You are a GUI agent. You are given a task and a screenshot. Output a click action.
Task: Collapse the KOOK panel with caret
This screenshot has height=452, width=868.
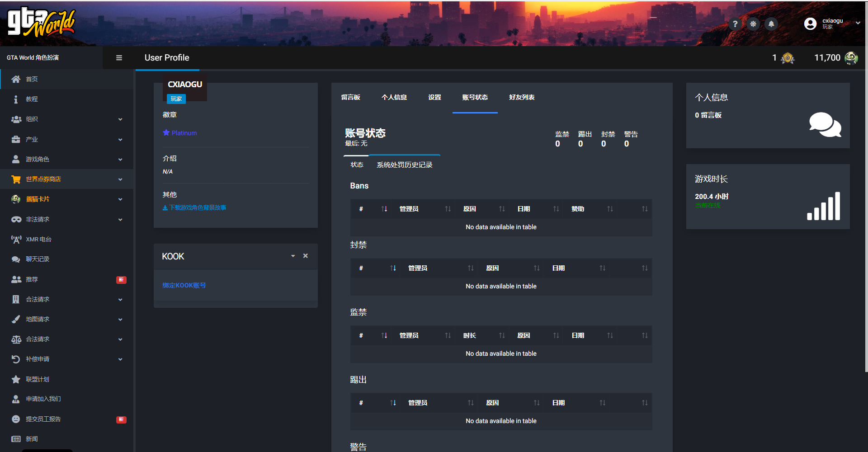coord(293,256)
